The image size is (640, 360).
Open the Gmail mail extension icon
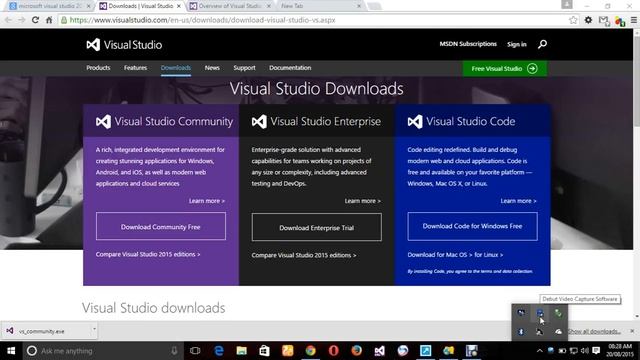tap(604, 20)
